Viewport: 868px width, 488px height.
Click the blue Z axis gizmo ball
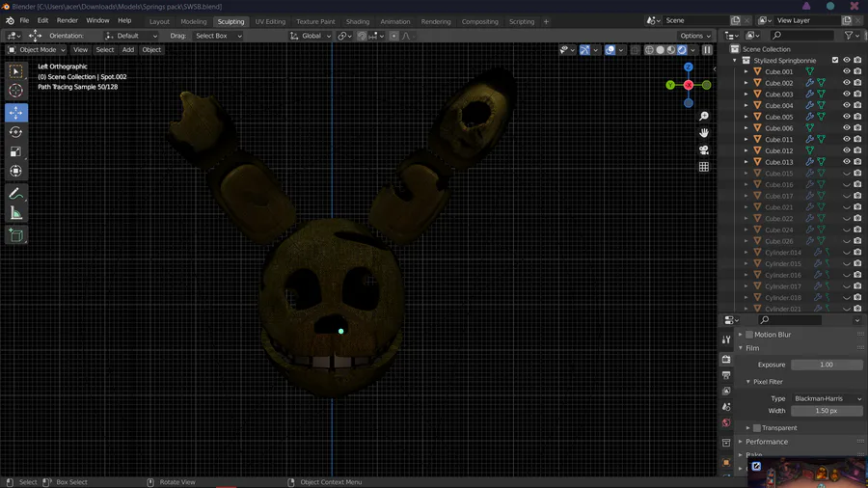688,67
